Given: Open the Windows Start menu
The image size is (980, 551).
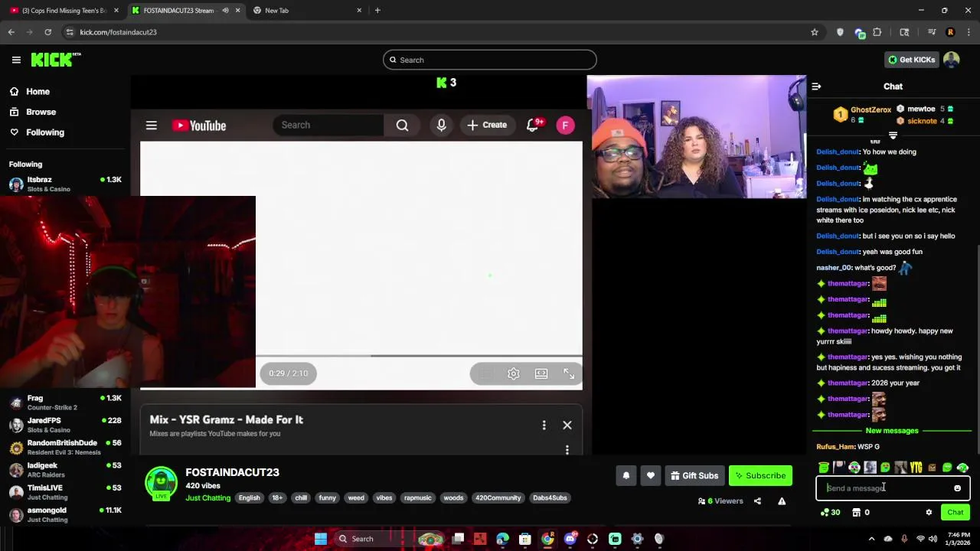Looking at the screenshot, I should pos(321,539).
